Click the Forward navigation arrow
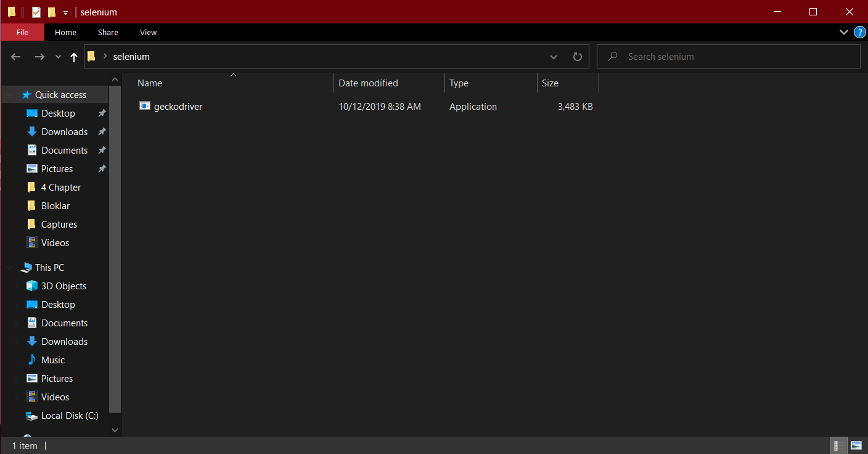This screenshot has height=454, width=868. (x=39, y=57)
